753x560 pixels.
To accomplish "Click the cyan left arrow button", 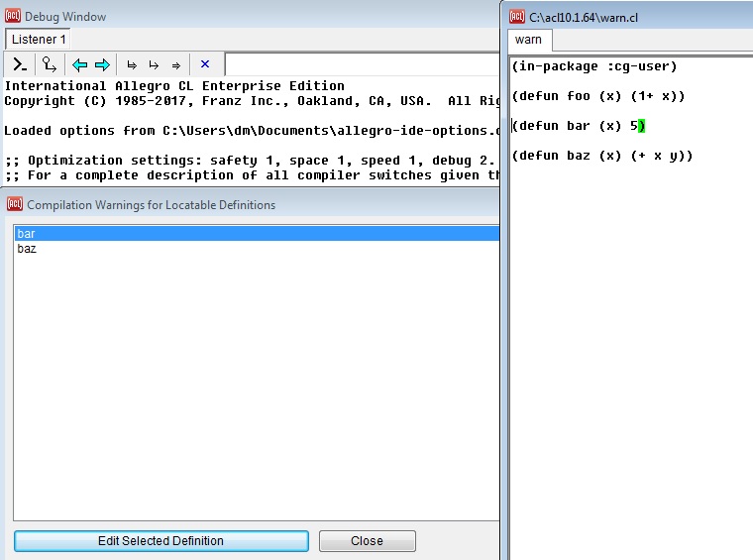I will (x=80, y=65).
